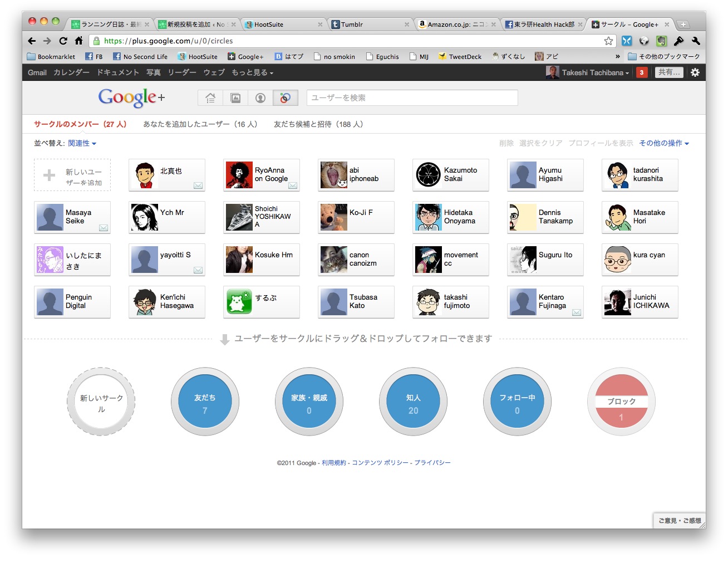Click the browser home icon

[78, 41]
